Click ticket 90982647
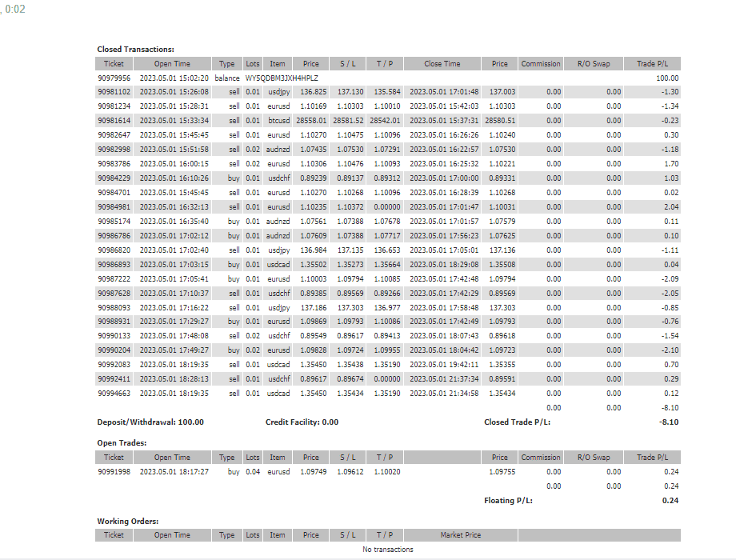The width and height of the screenshot is (736, 560). pyautogui.click(x=114, y=135)
